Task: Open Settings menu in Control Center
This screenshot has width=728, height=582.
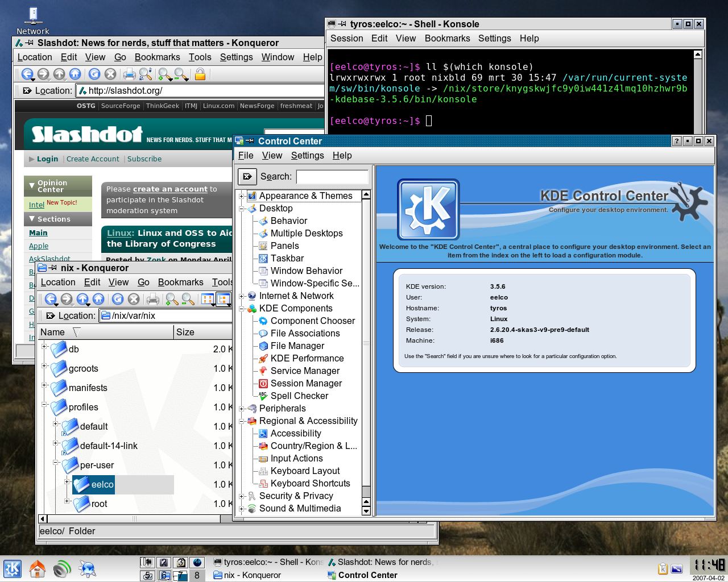Action: (307, 155)
